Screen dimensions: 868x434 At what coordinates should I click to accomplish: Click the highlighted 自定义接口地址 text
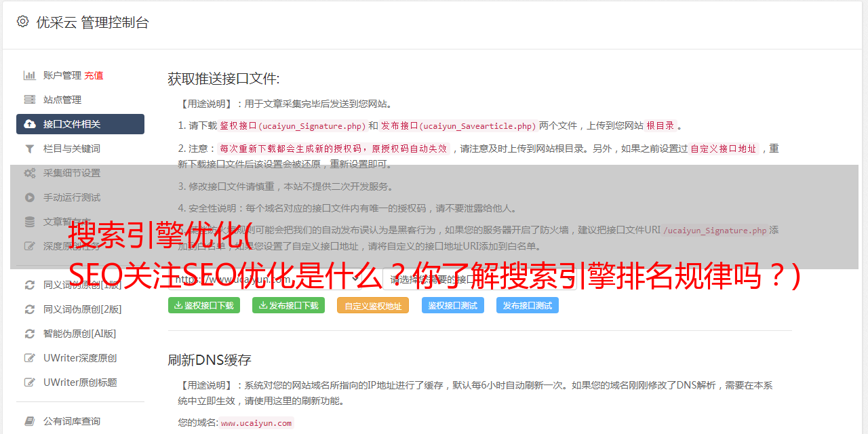pyautogui.click(x=723, y=149)
